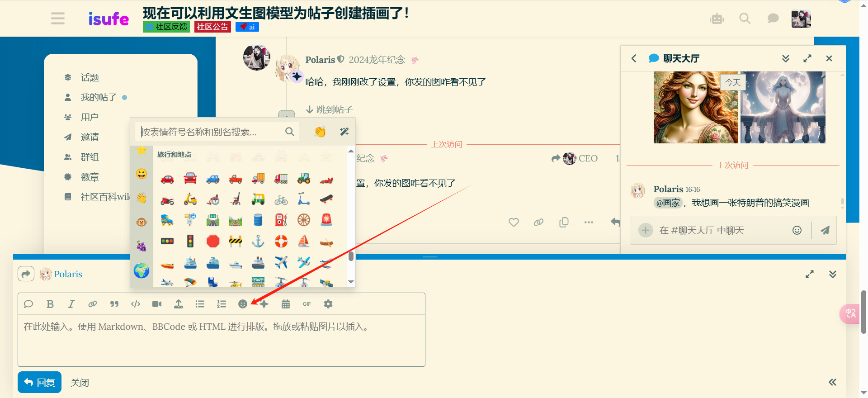Image resolution: width=868 pixels, height=398 pixels.
Task: Open the hamburger sidebar menu
Action: point(57,19)
